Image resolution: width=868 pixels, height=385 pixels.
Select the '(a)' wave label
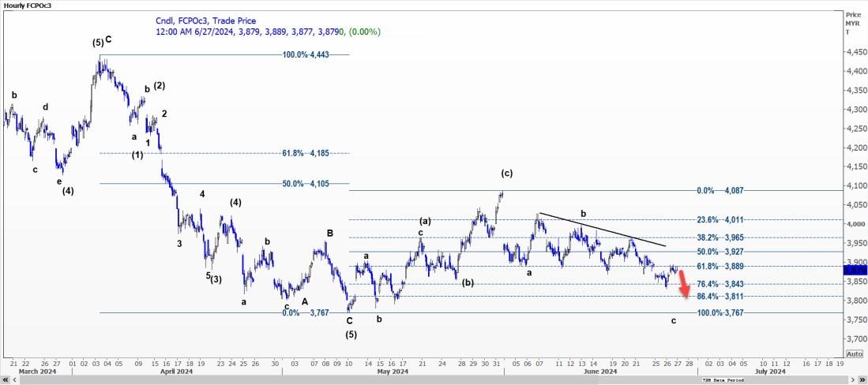[425, 221]
